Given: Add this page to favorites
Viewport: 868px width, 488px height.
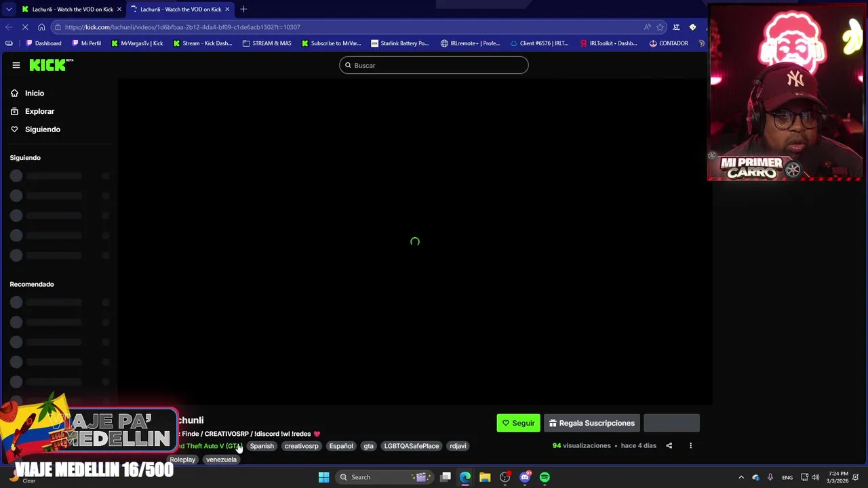Looking at the screenshot, I should click(660, 27).
